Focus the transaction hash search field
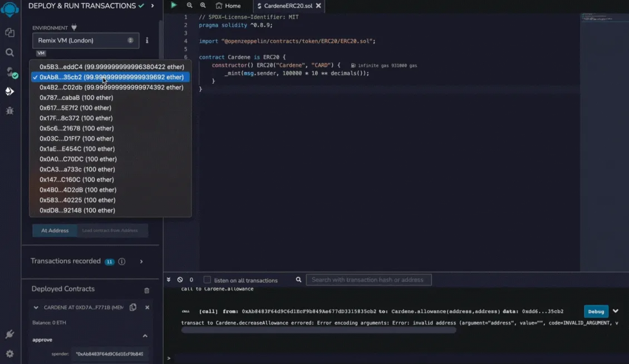 click(x=368, y=280)
